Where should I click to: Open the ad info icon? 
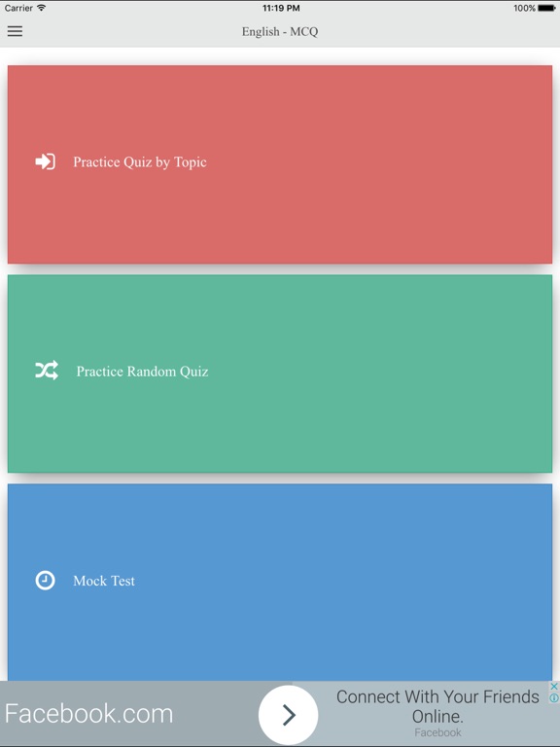click(554, 698)
